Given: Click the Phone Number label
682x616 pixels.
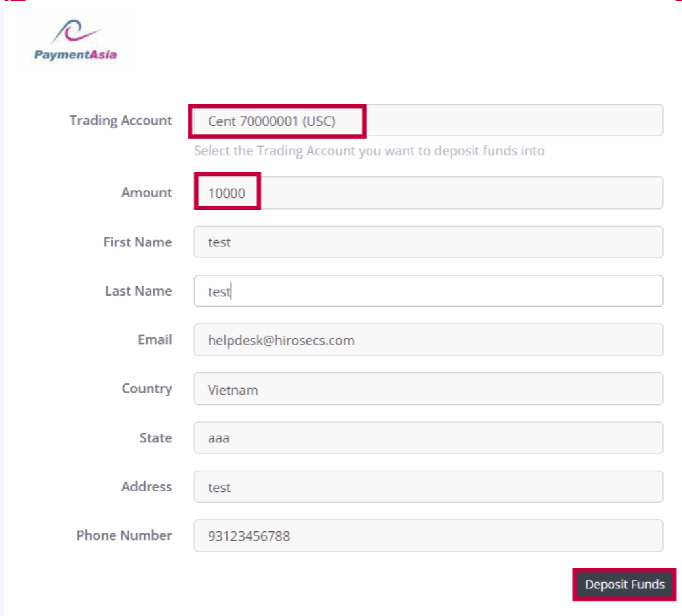Looking at the screenshot, I should tap(124, 535).
